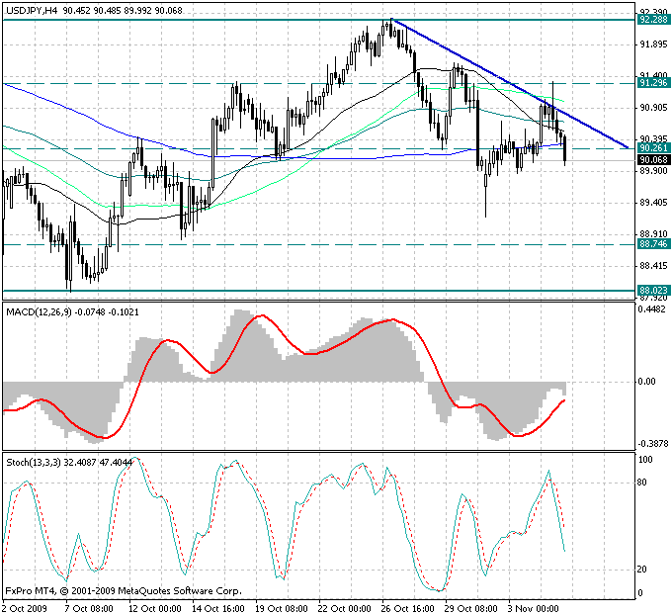Click the Stochastic 80 level label

coord(642,483)
